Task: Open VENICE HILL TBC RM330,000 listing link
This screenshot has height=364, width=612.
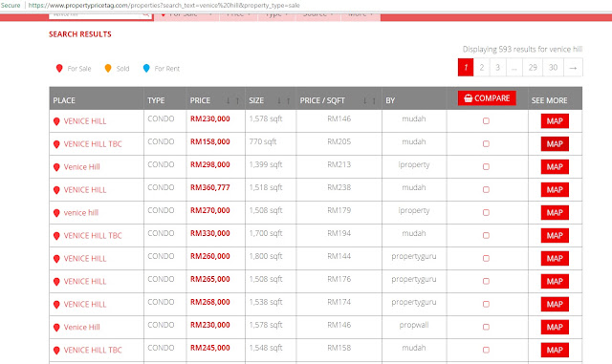Action: coord(93,236)
